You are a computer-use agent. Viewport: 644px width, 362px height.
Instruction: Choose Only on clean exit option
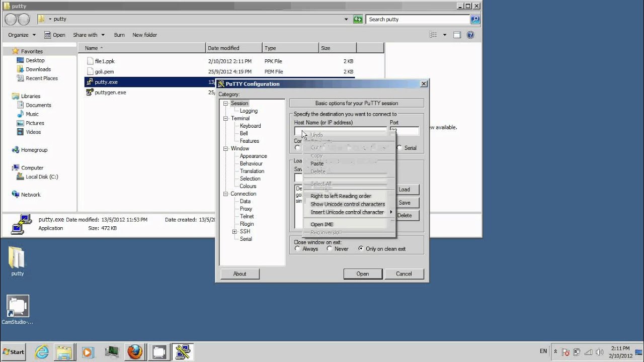382,249
